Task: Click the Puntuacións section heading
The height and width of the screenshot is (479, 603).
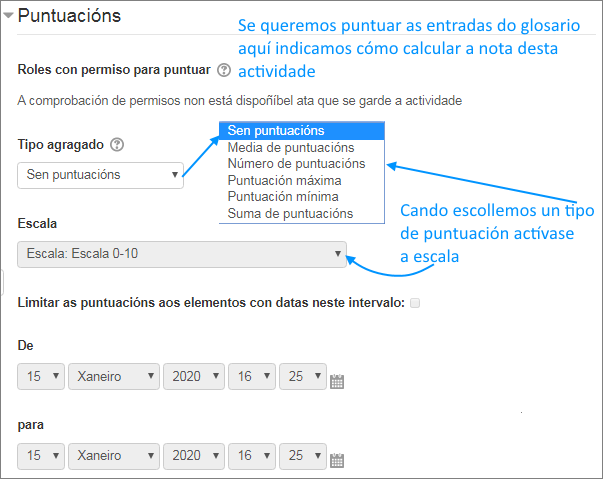Action: pyautogui.click(x=69, y=16)
